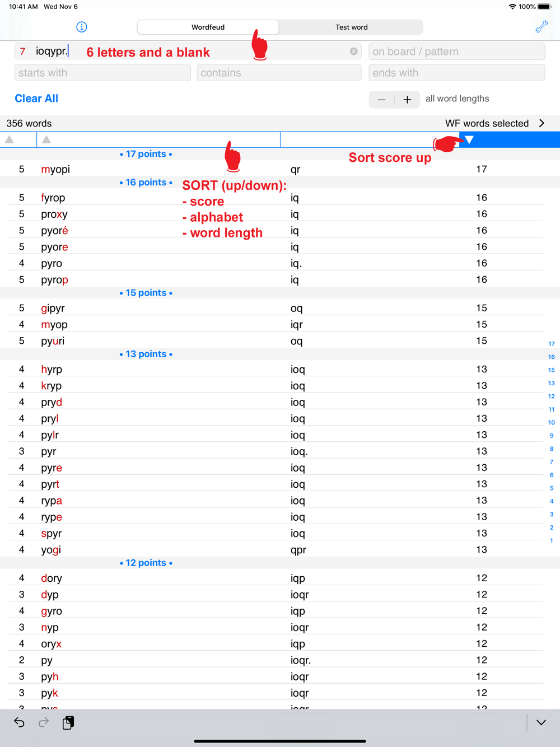
Task: Jump to 4 in the score index
Action: (x=552, y=501)
